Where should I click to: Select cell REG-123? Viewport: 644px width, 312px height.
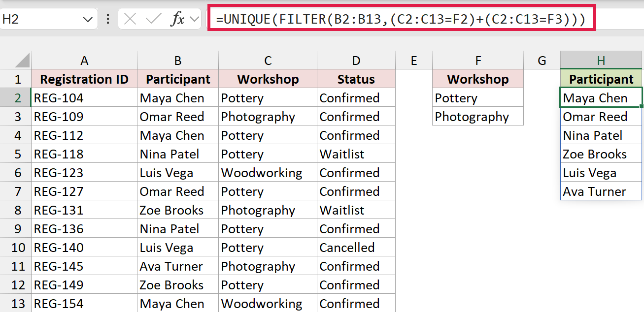pyautogui.click(x=84, y=173)
